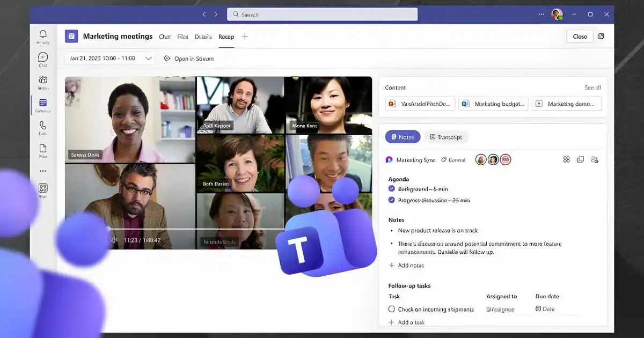The height and width of the screenshot is (338, 644).
Task: Select Serena Davis video tile
Action: pos(130,120)
